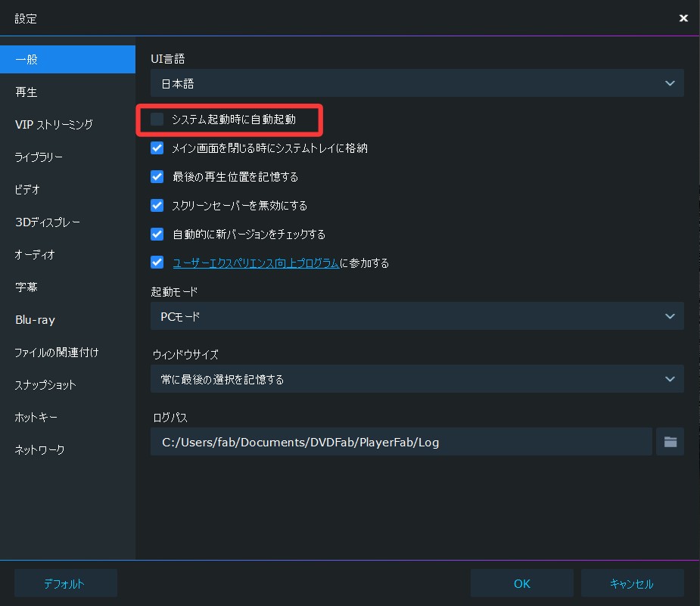Viewport: 700px width, 606px height.
Task: Close the settings dialog with X
Action: pos(683,18)
